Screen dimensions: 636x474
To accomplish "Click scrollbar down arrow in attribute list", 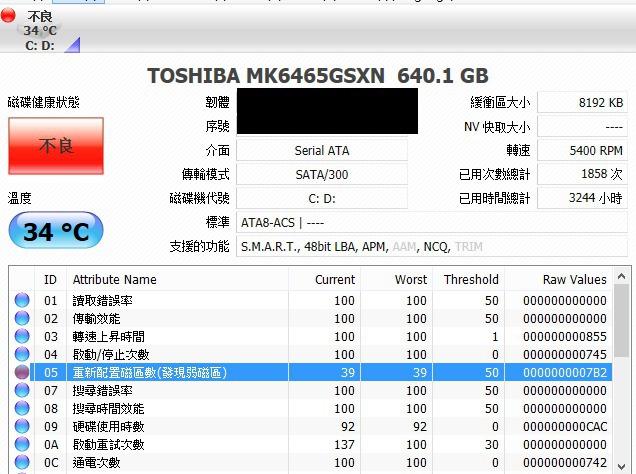I will coord(621,466).
